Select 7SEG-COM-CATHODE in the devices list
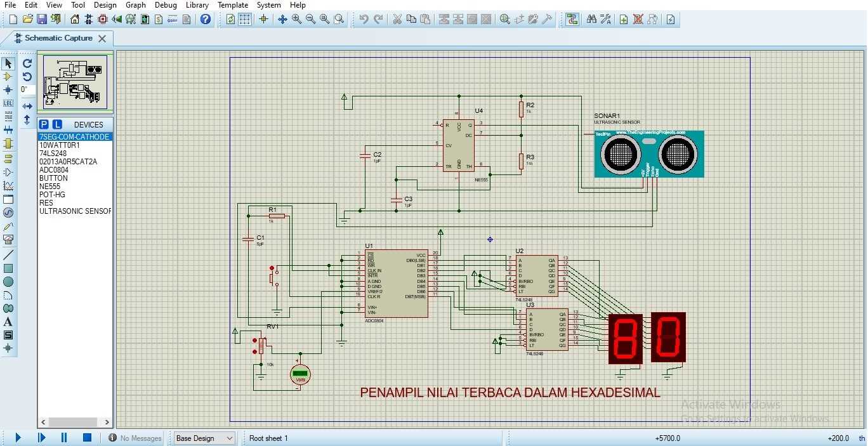Viewport: 868px width, 446px height. point(75,137)
